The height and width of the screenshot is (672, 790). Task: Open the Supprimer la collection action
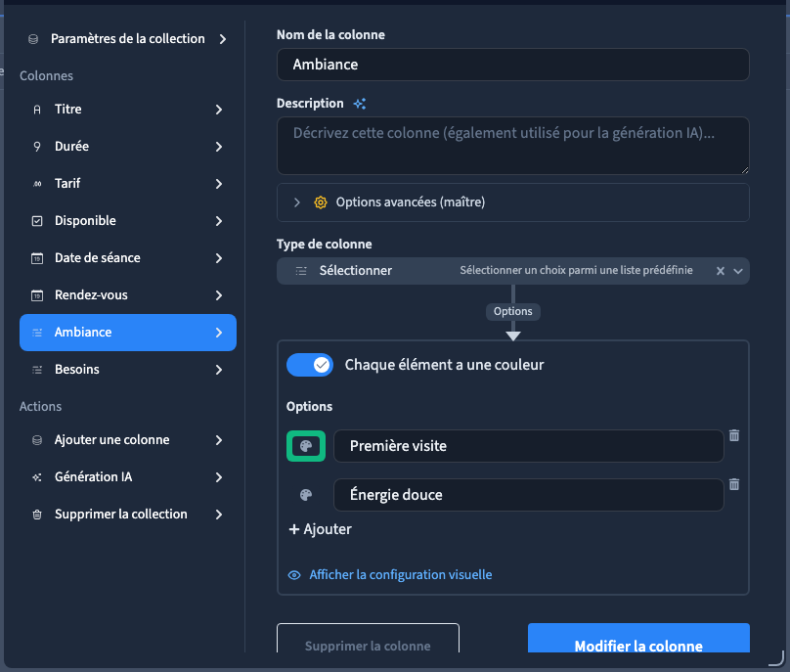[128, 515]
